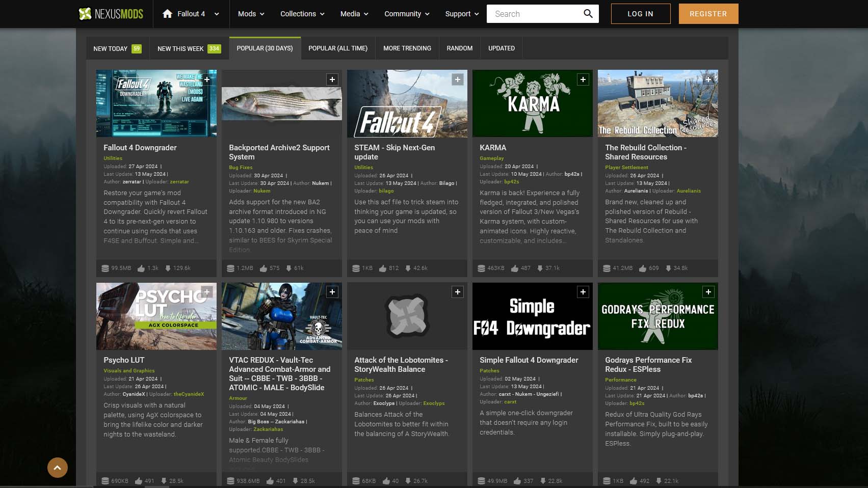
Task: Click plus icon on KARMA card
Action: click(583, 79)
